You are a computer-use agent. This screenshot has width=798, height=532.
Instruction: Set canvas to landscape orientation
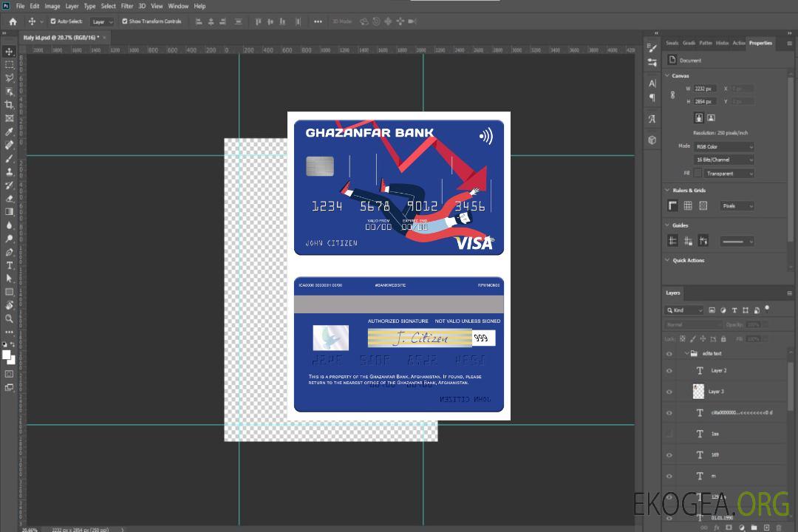pos(711,118)
